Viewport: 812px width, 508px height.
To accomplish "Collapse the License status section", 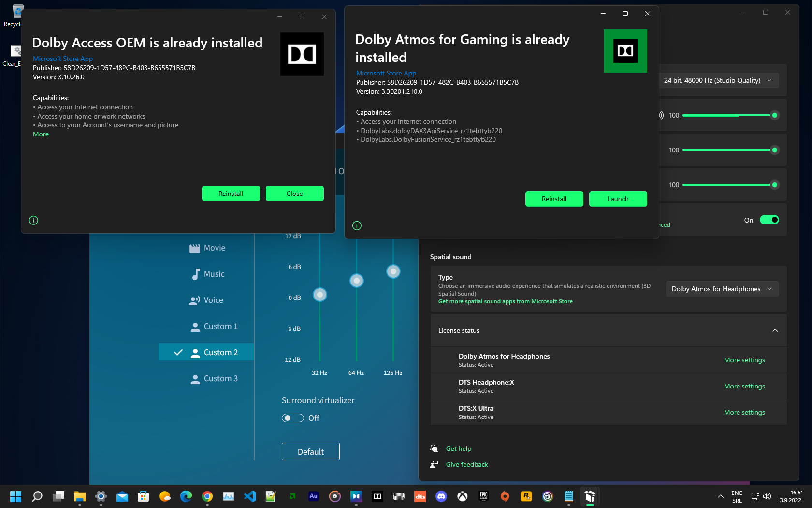I will tap(775, 331).
